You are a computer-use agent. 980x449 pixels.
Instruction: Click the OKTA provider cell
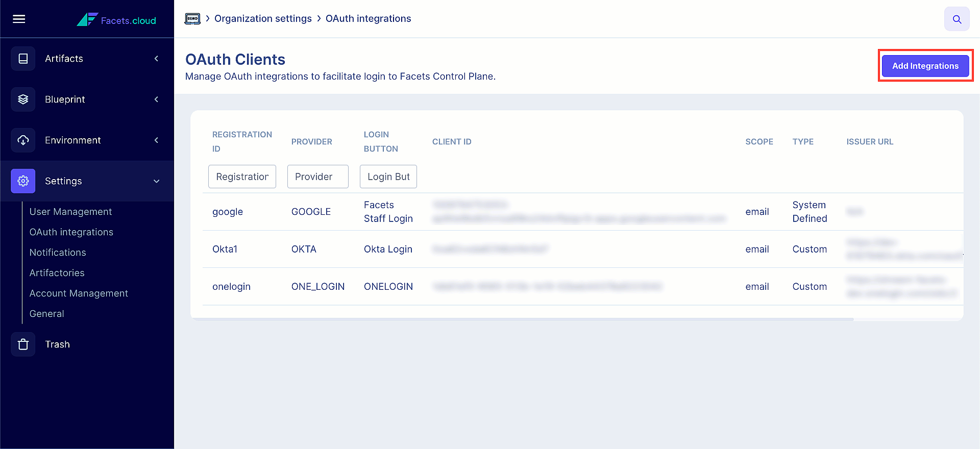pyautogui.click(x=304, y=249)
